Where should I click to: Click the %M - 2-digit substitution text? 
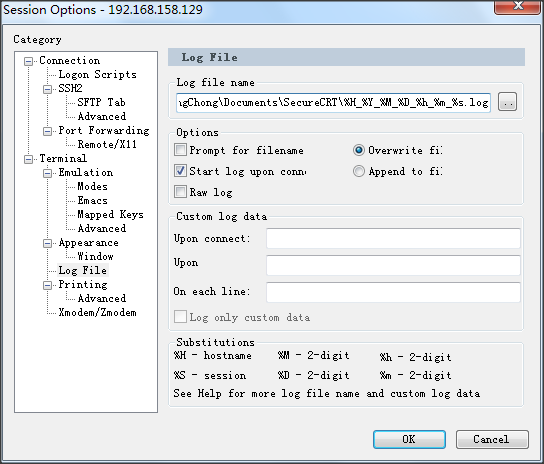tap(313, 355)
